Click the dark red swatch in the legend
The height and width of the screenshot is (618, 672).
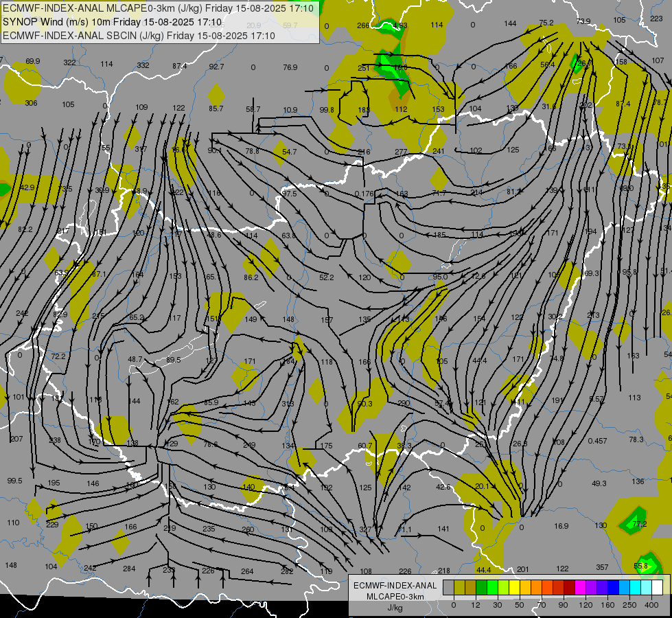(x=570, y=587)
